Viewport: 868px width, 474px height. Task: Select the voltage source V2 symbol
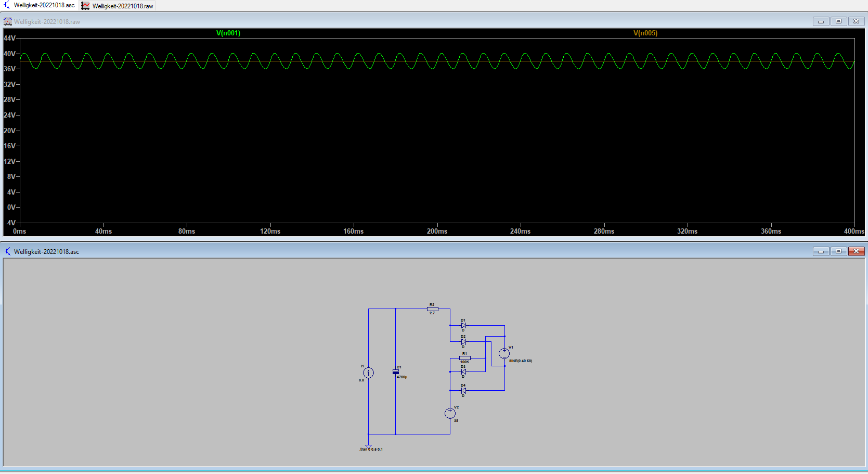(450, 413)
